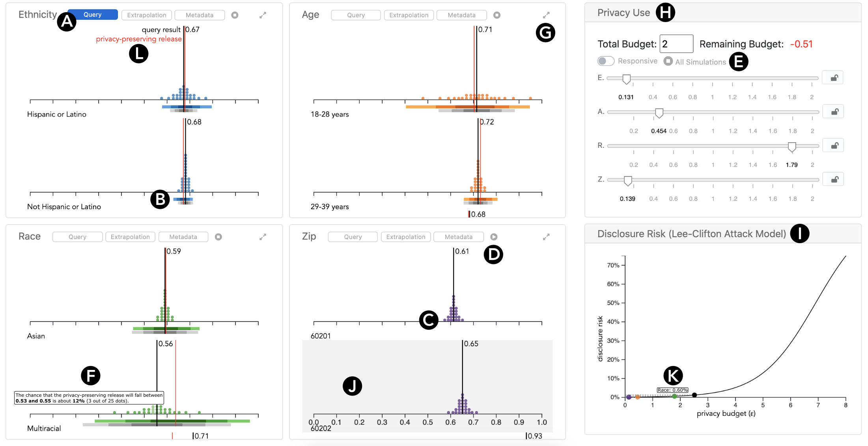Select the Query tab in Race
The width and height of the screenshot is (868, 446).
tap(77, 237)
